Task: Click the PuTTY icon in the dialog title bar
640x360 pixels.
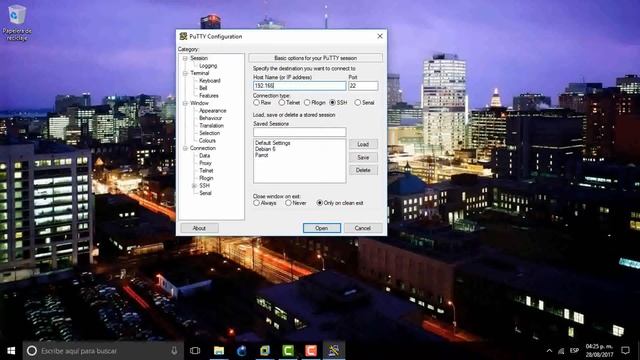Action: click(x=184, y=36)
